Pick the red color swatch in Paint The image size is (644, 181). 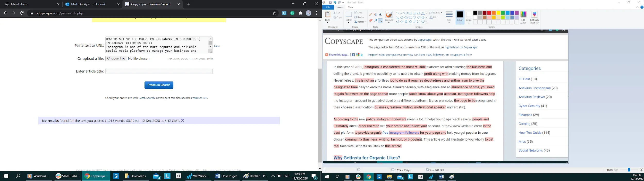pyautogui.click(x=489, y=13)
